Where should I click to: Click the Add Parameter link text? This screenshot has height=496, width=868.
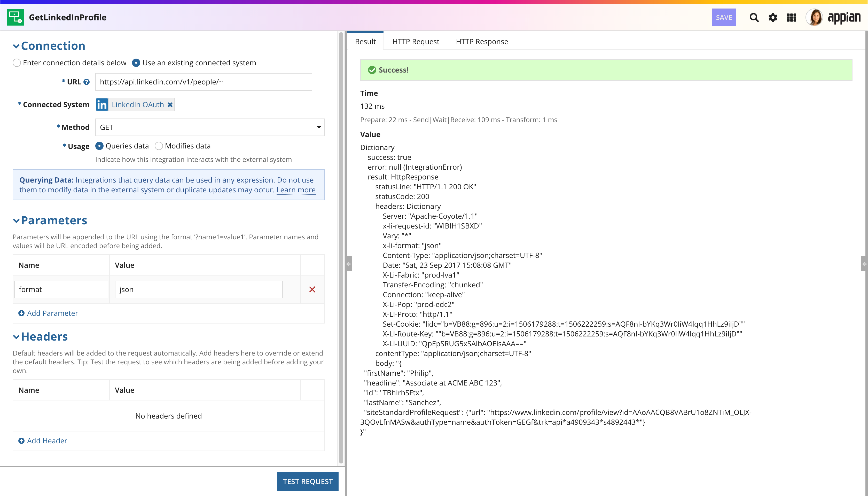(52, 313)
